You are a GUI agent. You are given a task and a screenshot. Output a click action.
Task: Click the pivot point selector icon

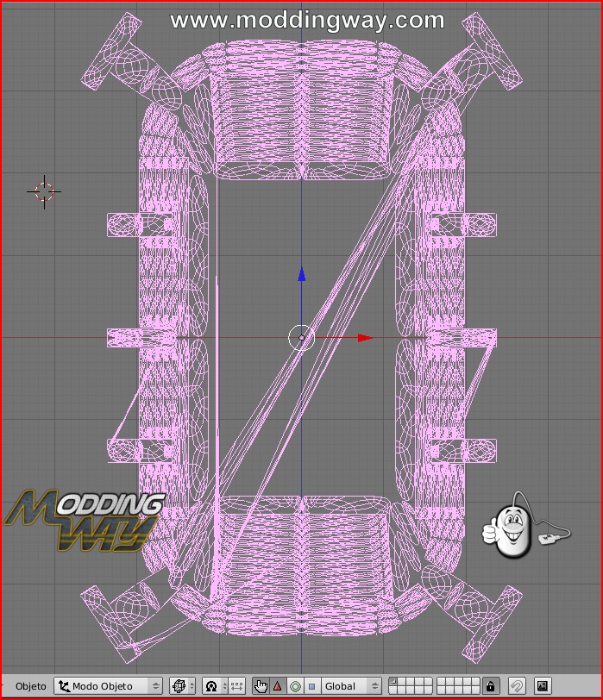click(211, 686)
